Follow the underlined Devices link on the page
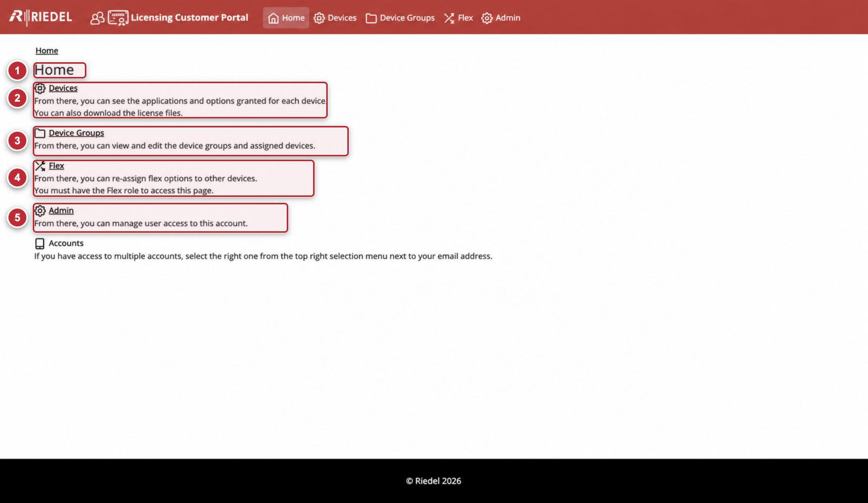This screenshot has height=503, width=868. click(63, 88)
